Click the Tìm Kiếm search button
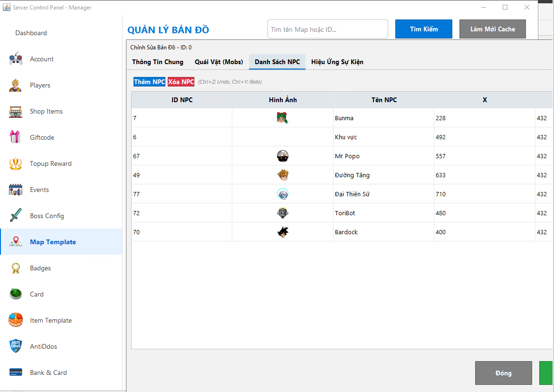 pyautogui.click(x=424, y=29)
